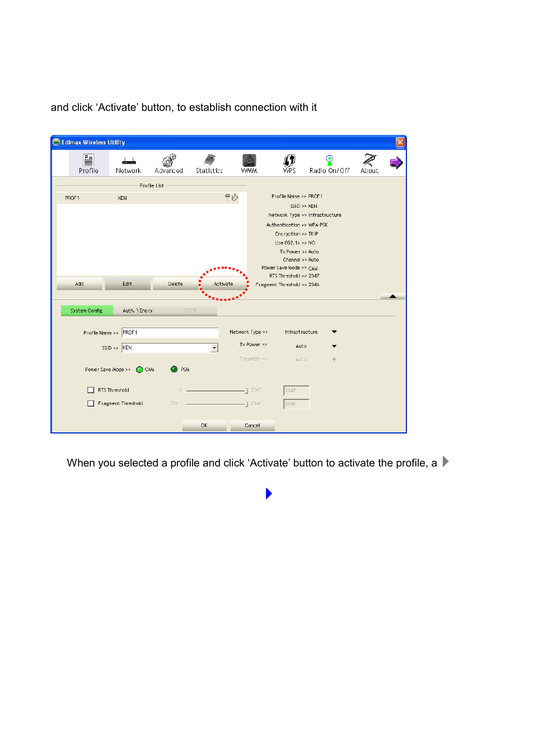Screen dimensions: 534x756
Task: Click the Encryption >> TKIP detail text
Action: (x=297, y=234)
